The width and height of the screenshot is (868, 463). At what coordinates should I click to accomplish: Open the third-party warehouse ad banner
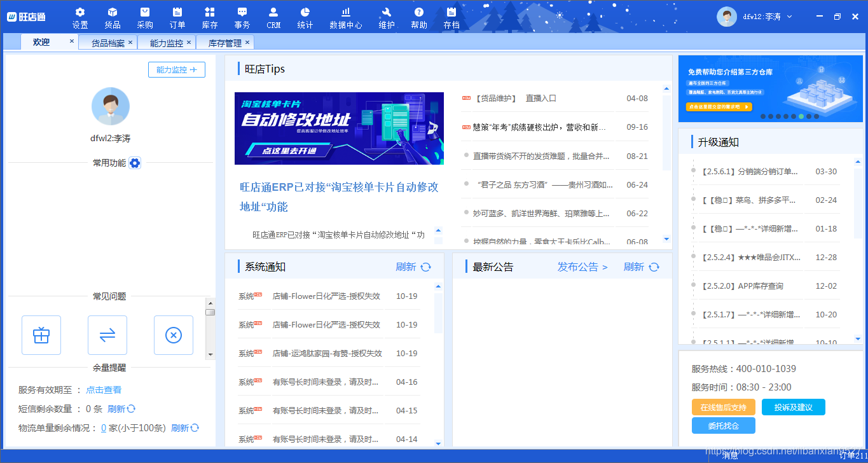771,89
